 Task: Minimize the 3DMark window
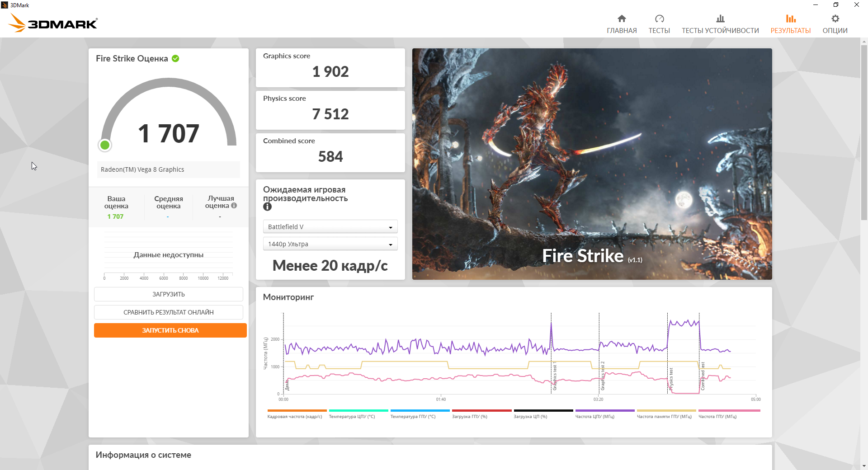pos(816,5)
